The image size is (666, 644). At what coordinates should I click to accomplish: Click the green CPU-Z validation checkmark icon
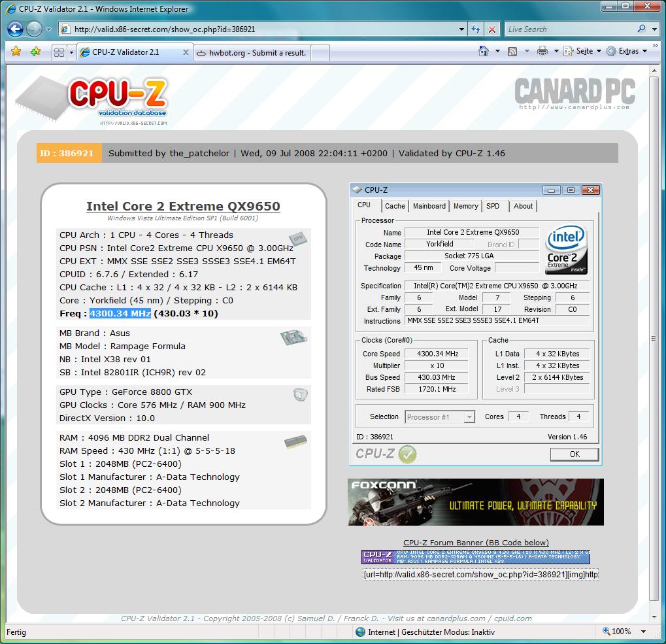408,454
